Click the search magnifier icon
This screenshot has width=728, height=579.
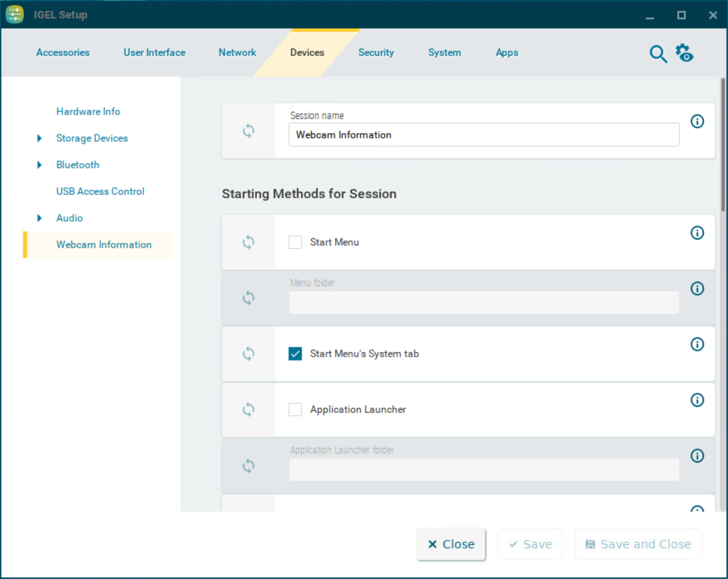pos(658,54)
